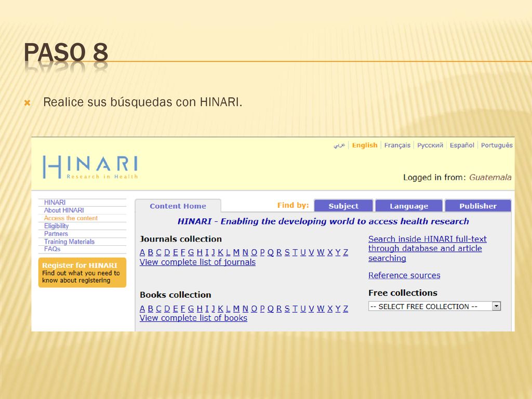The width and height of the screenshot is (532, 399).
Task: Click the PASO 8 slide title
Action: pos(66,52)
